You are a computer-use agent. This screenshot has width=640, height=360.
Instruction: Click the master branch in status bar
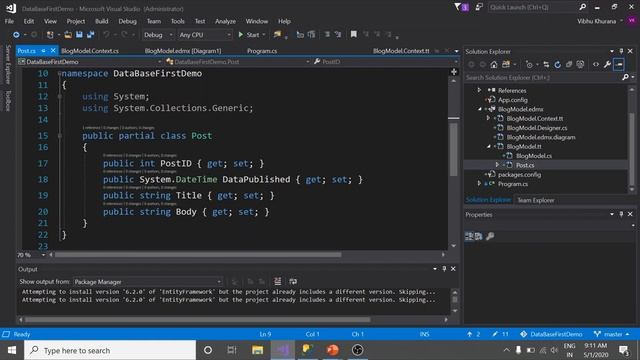pos(611,334)
